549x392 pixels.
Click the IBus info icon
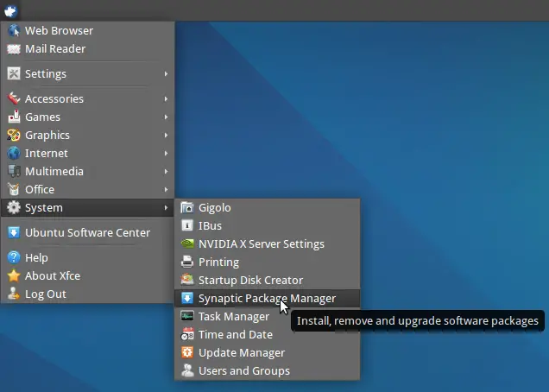tap(187, 225)
